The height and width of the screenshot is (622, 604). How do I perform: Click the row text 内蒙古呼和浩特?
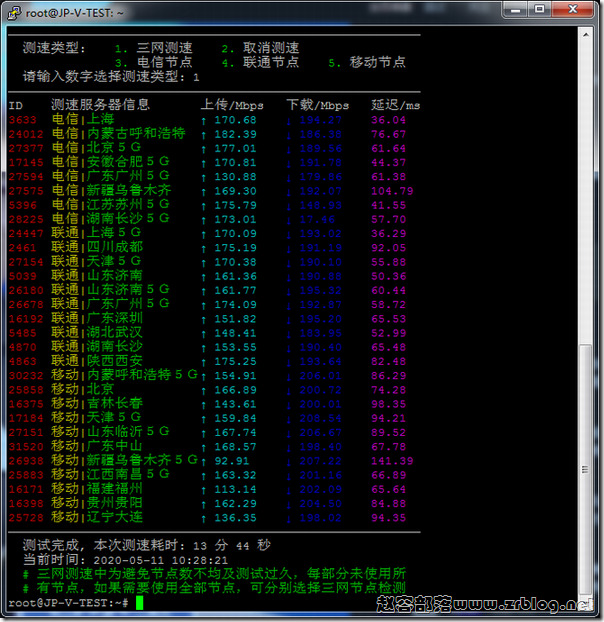(x=136, y=133)
